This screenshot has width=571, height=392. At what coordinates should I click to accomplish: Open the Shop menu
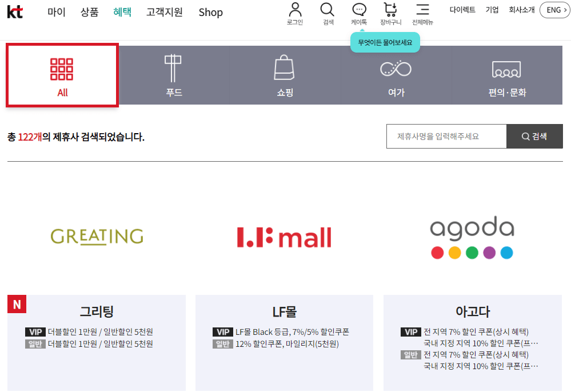[210, 13]
